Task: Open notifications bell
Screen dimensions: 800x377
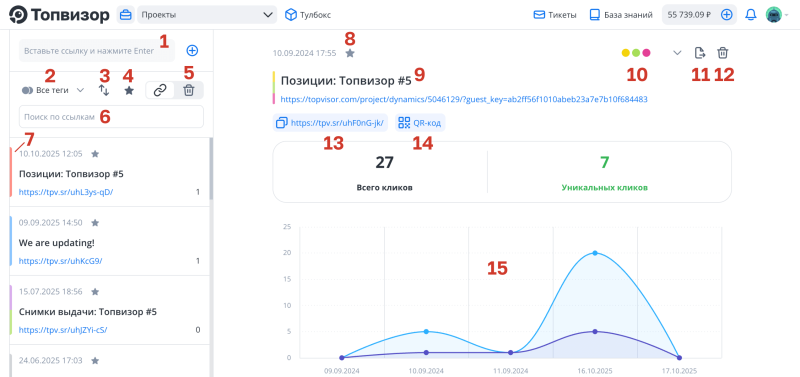Action: (x=751, y=15)
